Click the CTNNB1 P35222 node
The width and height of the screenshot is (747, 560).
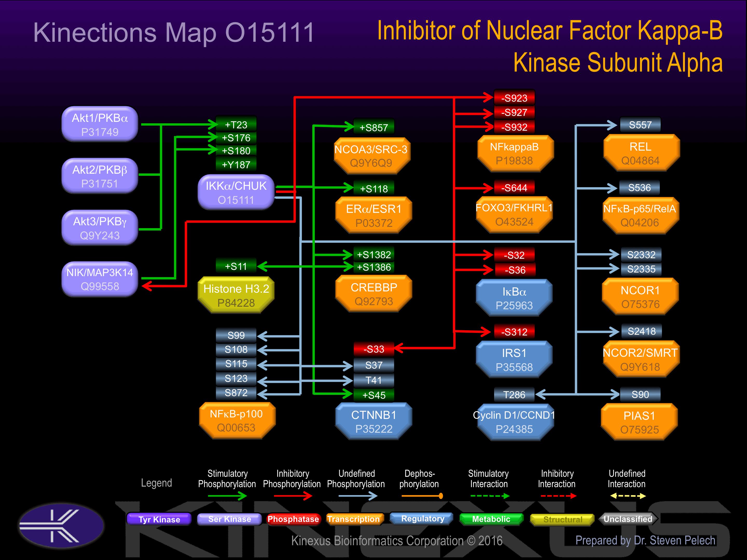[x=374, y=421]
